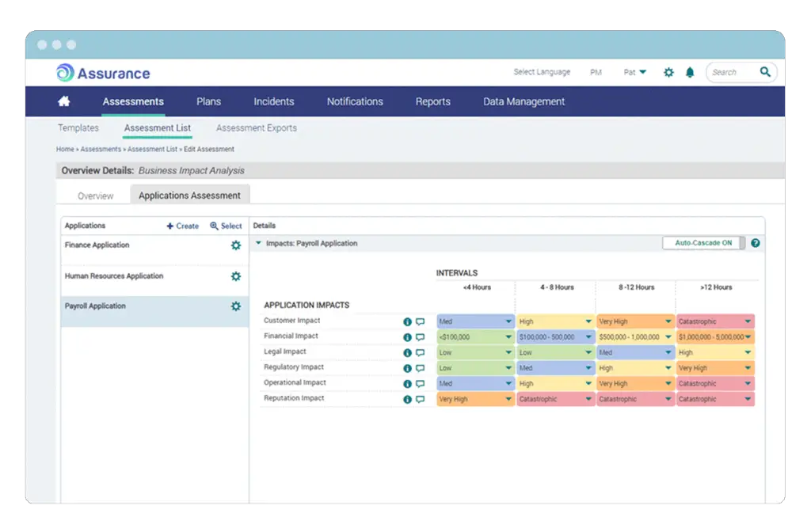Show info for Customer Impact

(x=408, y=322)
